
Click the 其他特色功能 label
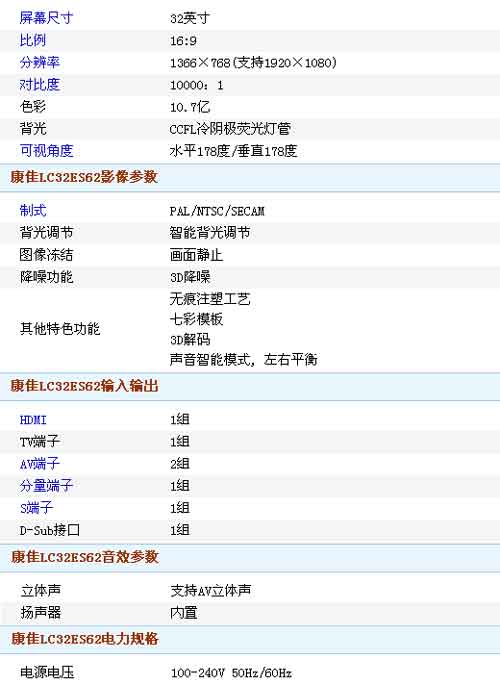(x=60, y=329)
